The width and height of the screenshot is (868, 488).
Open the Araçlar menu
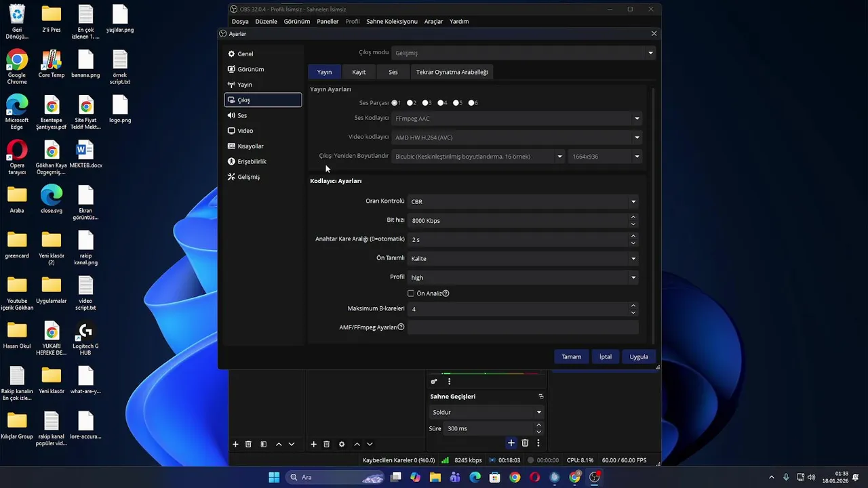tap(433, 21)
